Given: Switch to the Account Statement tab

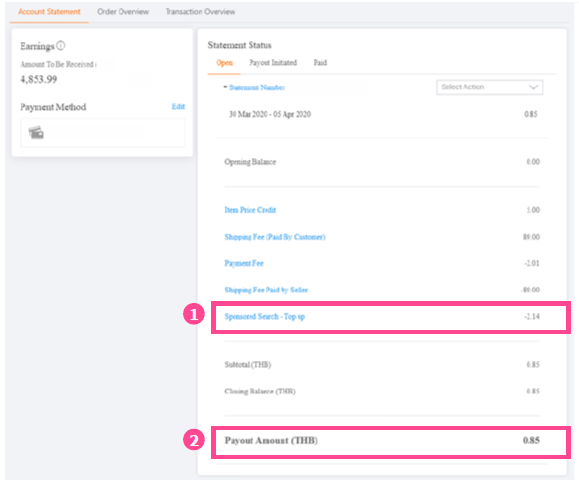Looking at the screenshot, I should coord(49,12).
